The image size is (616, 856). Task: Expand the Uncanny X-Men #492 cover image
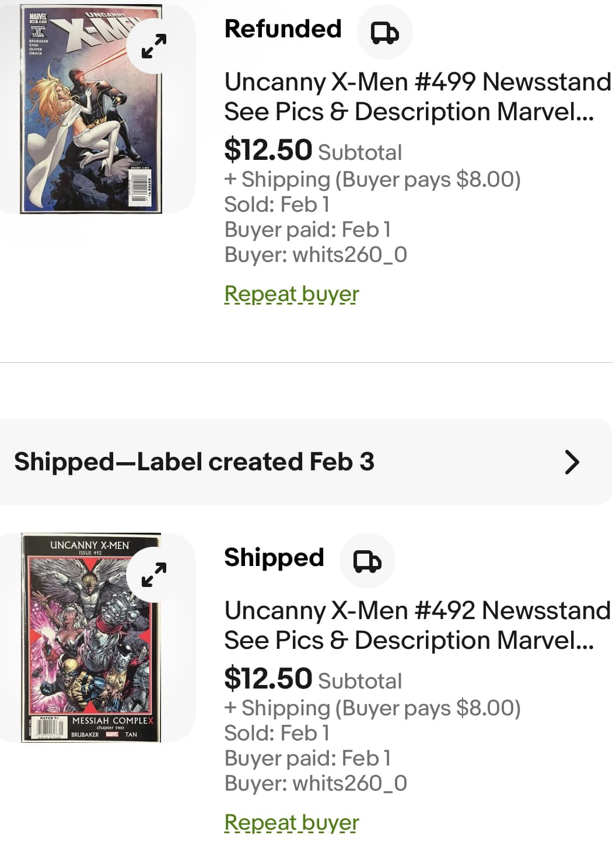point(154,575)
